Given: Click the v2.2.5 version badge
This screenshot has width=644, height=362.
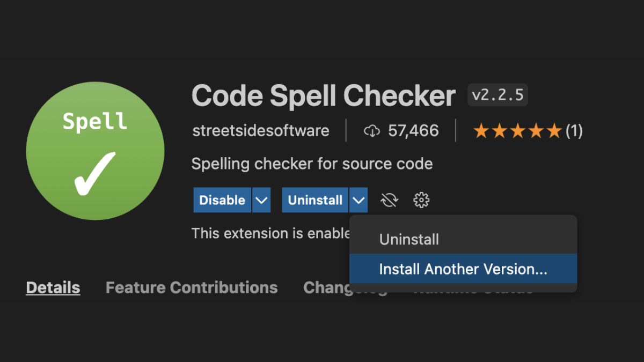Looking at the screenshot, I should coord(497,95).
